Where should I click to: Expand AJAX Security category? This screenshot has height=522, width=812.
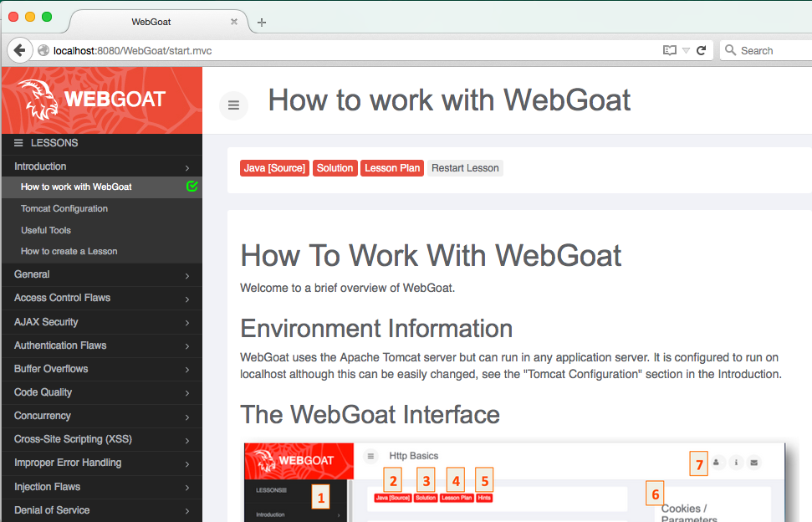click(102, 322)
